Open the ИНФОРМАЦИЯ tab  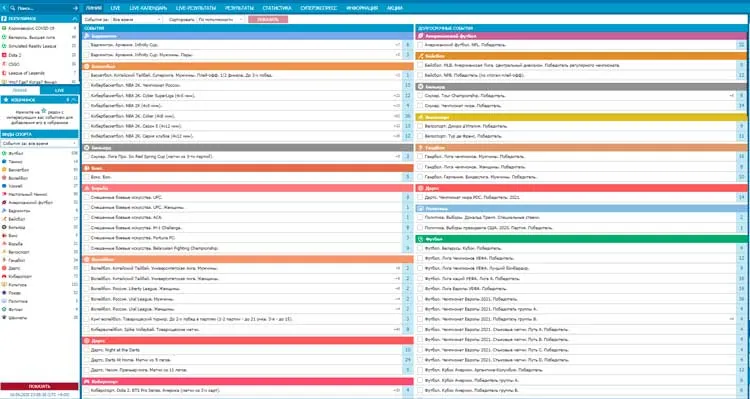coord(362,8)
